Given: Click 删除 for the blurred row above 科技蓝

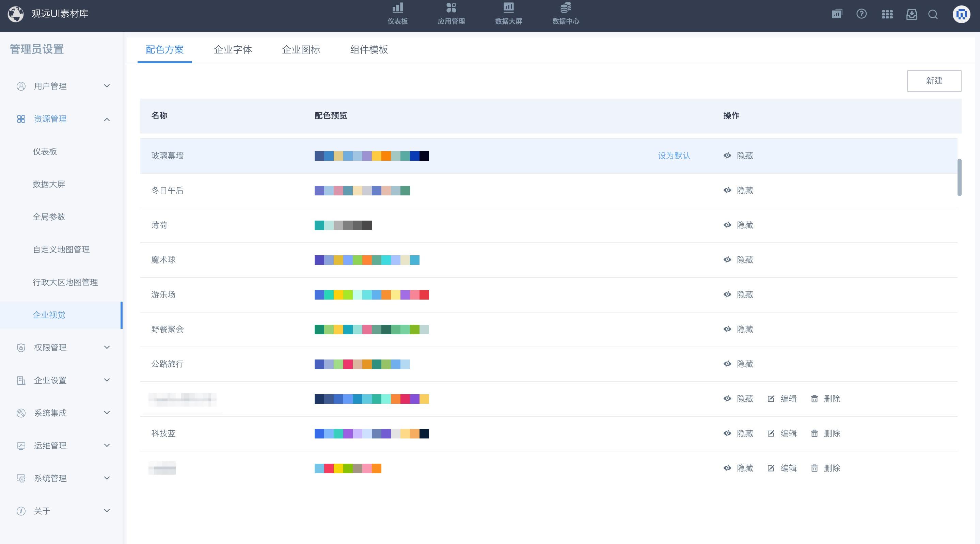Looking at the screenshot, I should [x=825, y=399].
